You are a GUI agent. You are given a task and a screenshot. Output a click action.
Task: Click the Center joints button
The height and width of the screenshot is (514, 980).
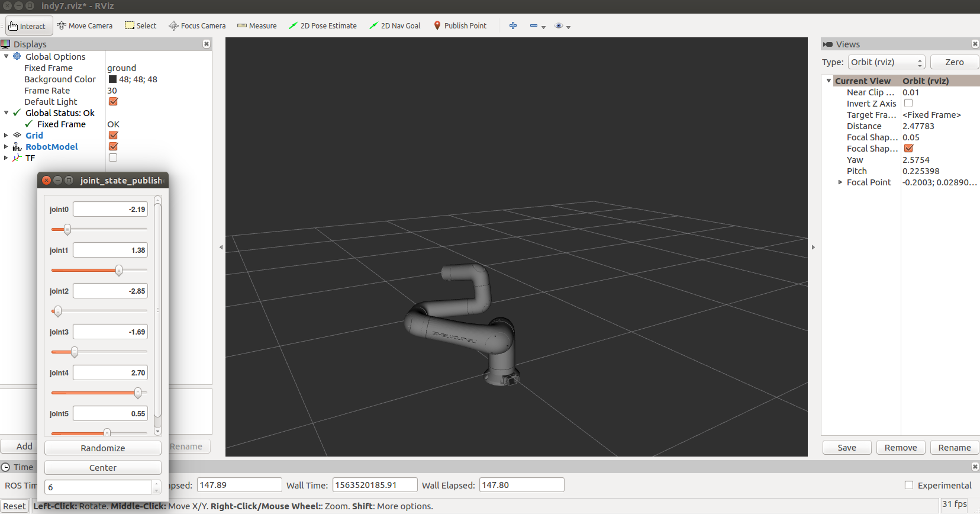103,468
